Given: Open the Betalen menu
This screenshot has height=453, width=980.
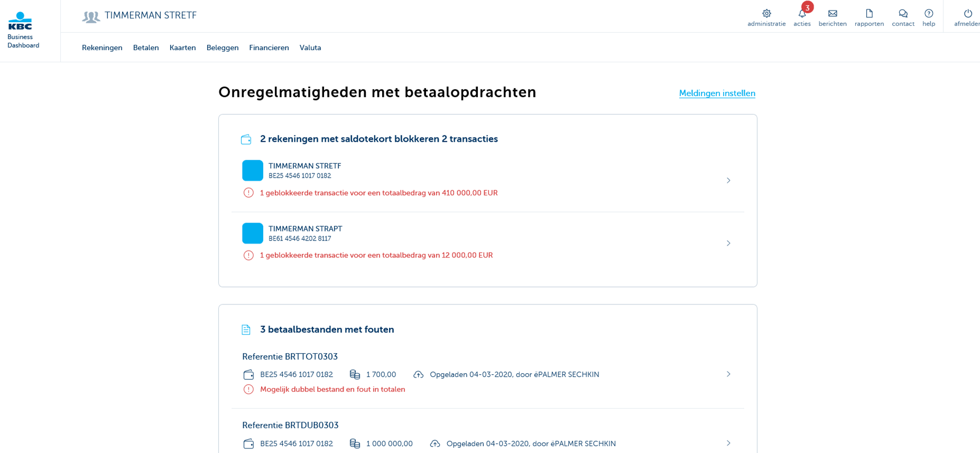Looking at the screenshot, I should coord(146,48).
